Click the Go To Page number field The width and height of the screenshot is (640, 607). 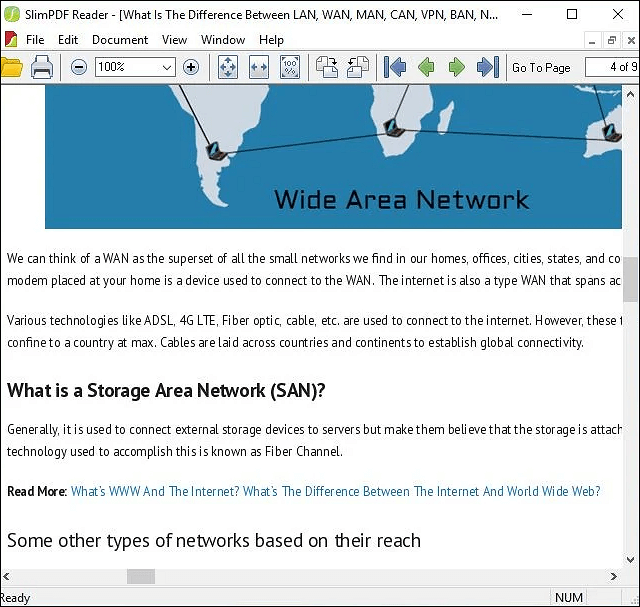tap(612, 67)
